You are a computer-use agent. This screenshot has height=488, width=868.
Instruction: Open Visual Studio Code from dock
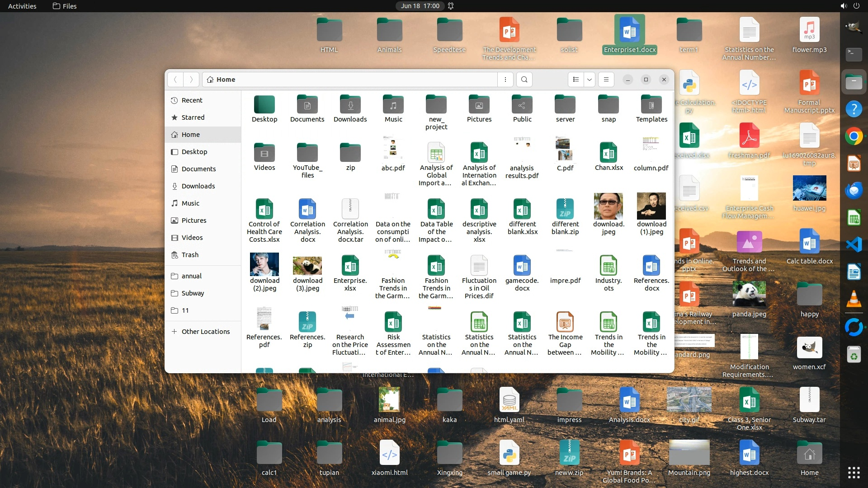[x=854, y=244]
